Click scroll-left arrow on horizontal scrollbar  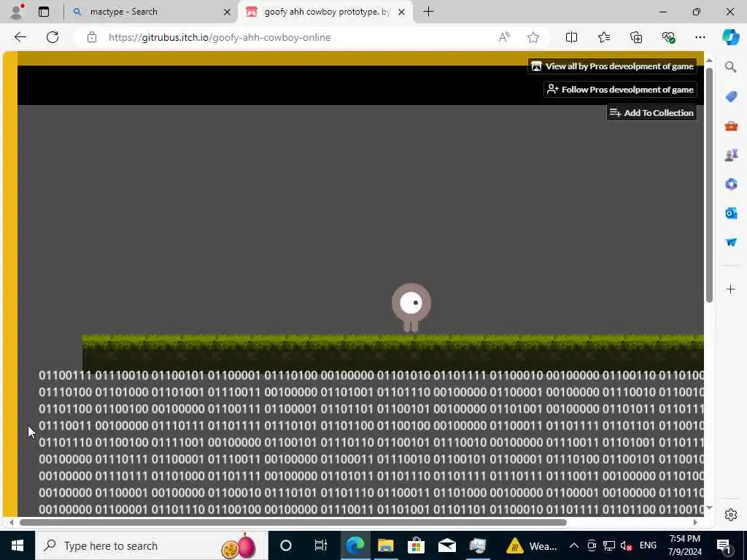click(10, 522)
